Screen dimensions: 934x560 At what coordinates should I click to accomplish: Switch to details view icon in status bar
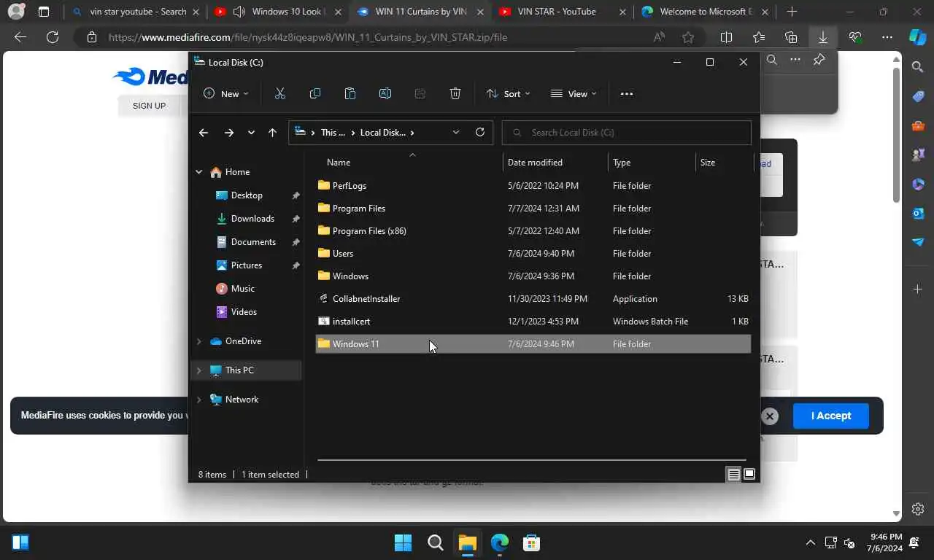(734, 475)
